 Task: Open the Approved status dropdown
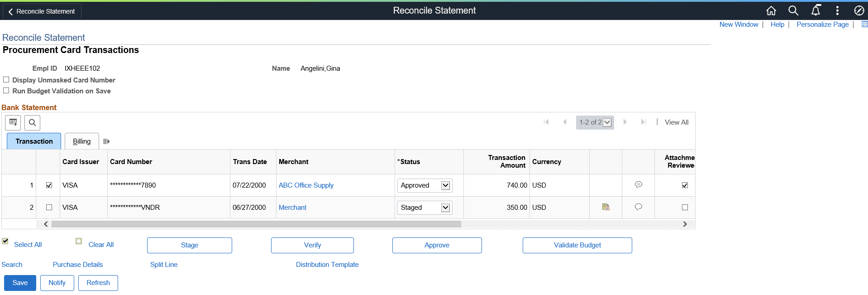coord(425,185)
